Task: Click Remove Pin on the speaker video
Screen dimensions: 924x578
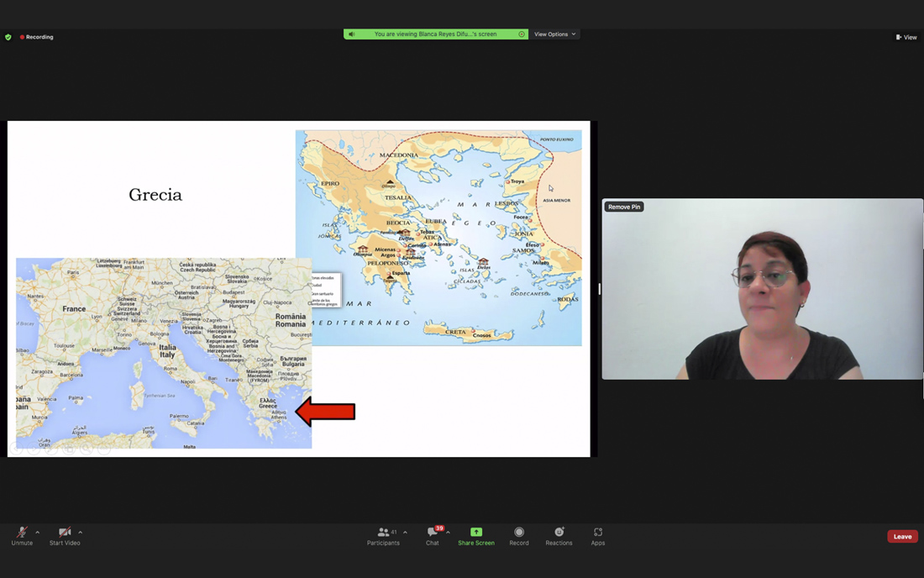Action: [624, 207]
